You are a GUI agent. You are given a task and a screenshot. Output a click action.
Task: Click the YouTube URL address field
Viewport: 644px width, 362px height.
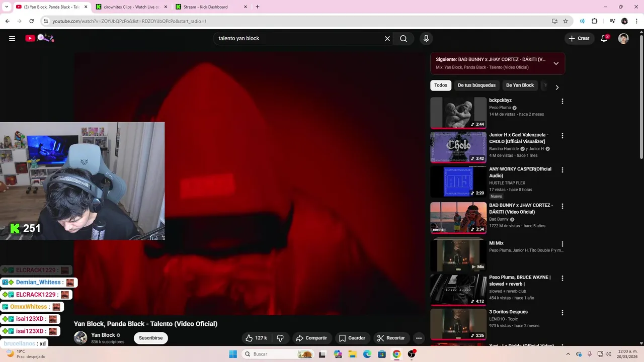[297, 21]
